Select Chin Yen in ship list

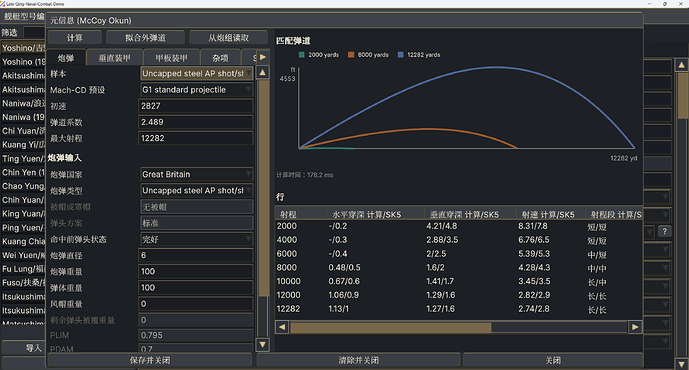(x=23, y=173)
